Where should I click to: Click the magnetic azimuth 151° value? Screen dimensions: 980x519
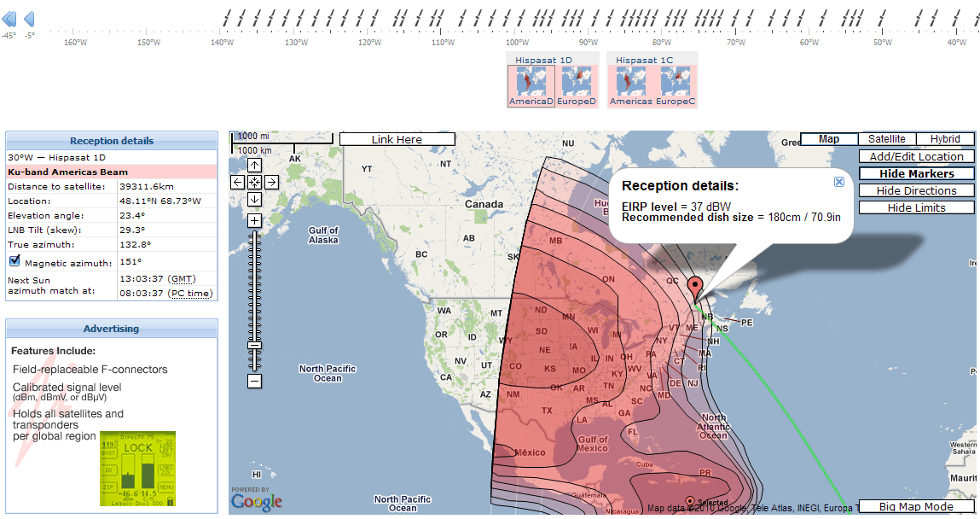pyautogui.click(x=130, y=261)
